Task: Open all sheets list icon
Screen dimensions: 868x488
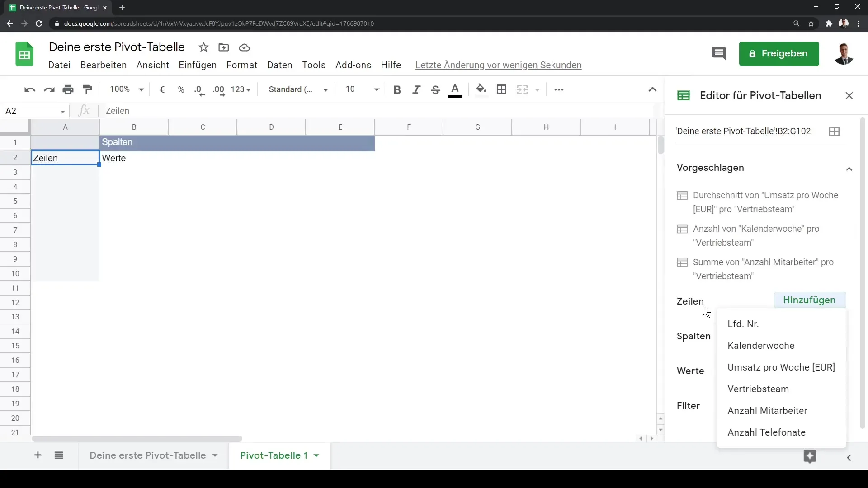Action: click(x=59, y=455)
